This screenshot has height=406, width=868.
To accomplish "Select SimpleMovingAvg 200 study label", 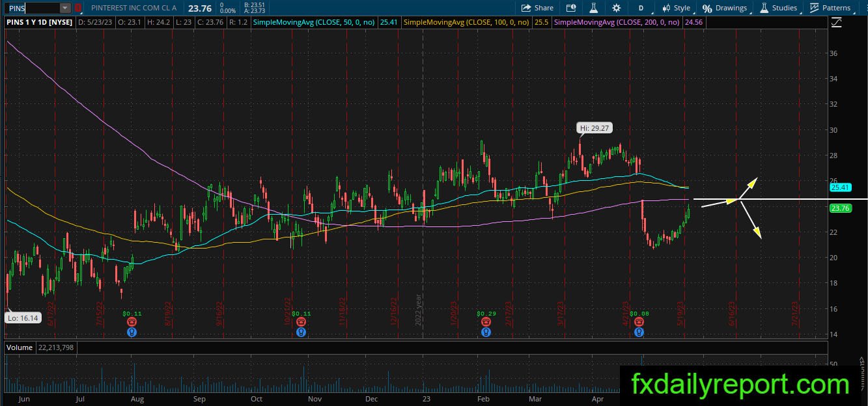I will (616, 21).
